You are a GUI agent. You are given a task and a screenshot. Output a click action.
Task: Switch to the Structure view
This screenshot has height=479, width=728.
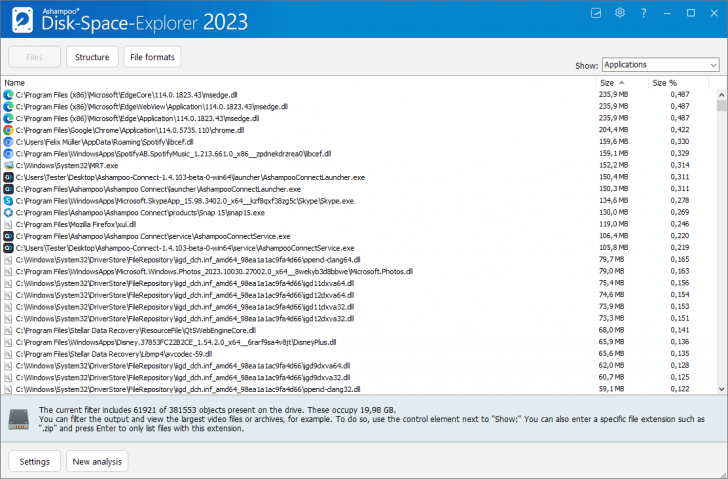(x=92, y=57)
